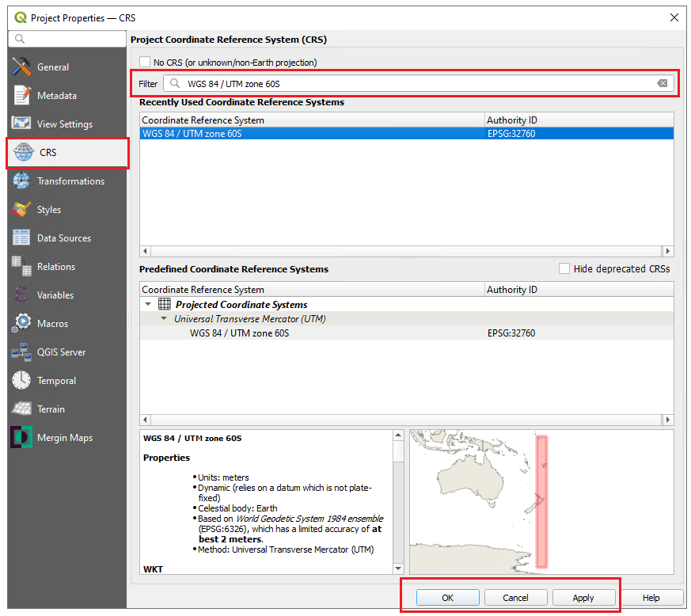Click the Apply button
Screen dimensions: 691x616
tap(584, 597)
